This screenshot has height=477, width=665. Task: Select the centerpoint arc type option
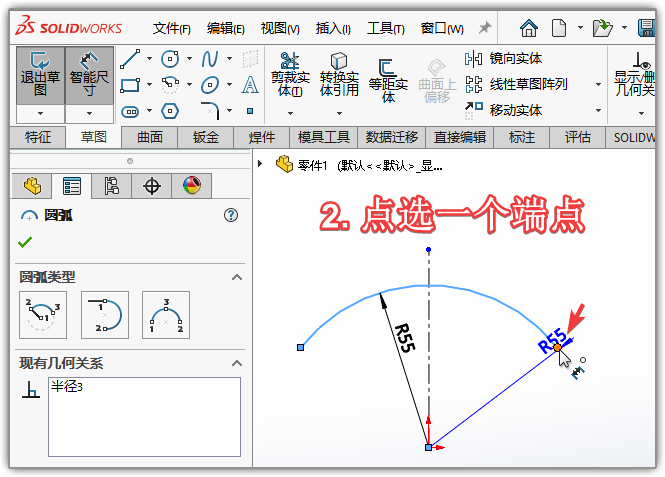pyautogui.click(x=42, y=314)
